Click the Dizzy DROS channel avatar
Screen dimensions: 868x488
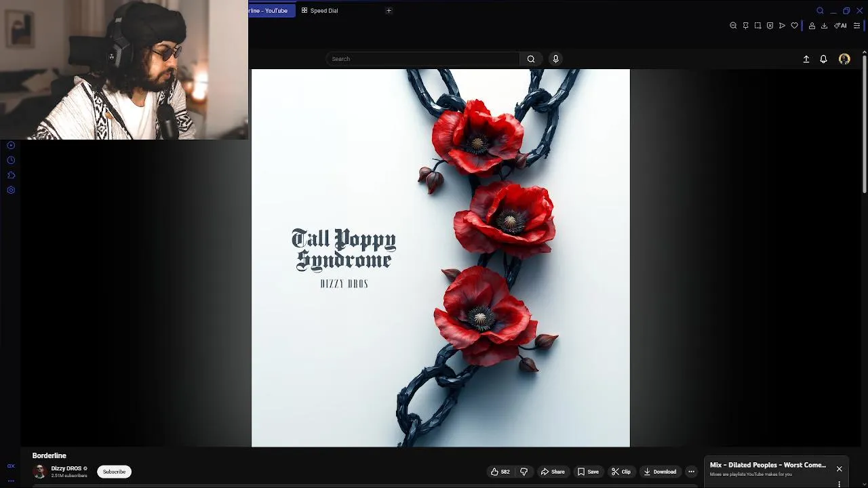pyautogui.click(x=39, y=472)
